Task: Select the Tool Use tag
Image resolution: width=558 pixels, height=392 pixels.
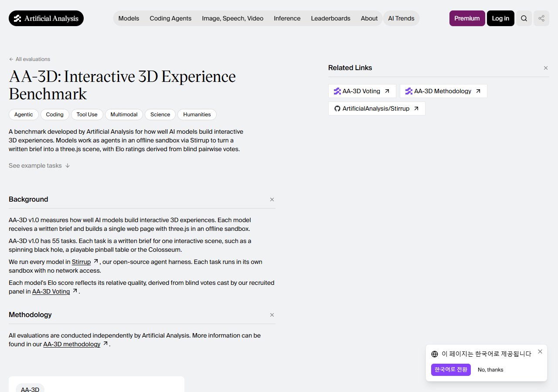Action: (87, 115)
